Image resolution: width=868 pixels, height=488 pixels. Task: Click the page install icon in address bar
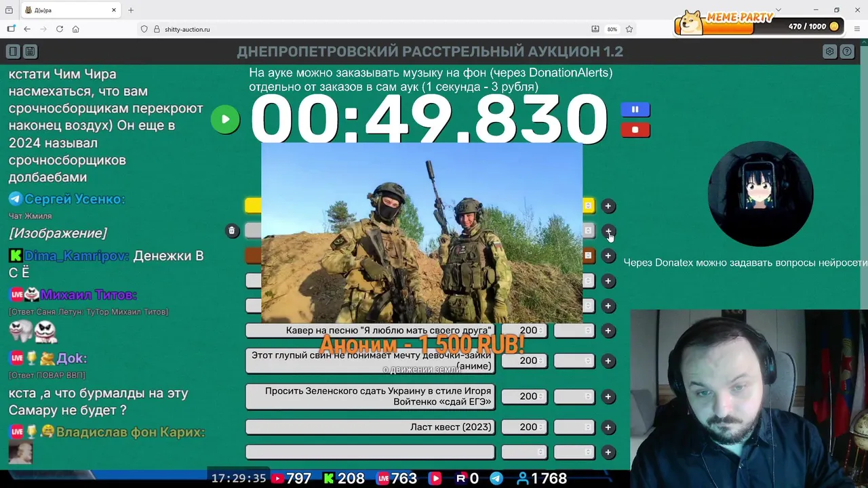[595, 29]
